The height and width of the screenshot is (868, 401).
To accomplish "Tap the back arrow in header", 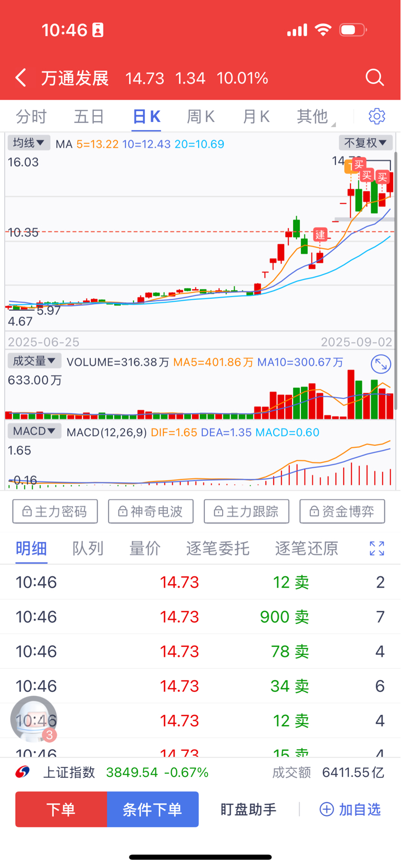I will [21, 78].
